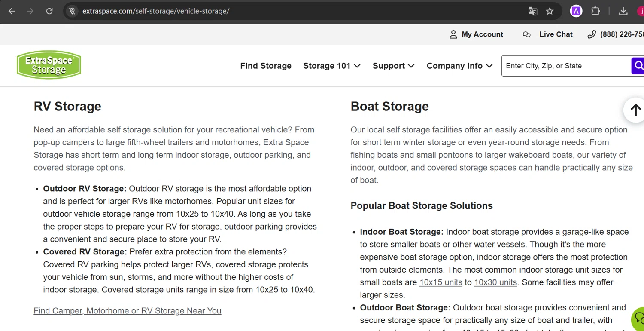
Task: Click the purple search magnifier button
Action: coord(638,66)
